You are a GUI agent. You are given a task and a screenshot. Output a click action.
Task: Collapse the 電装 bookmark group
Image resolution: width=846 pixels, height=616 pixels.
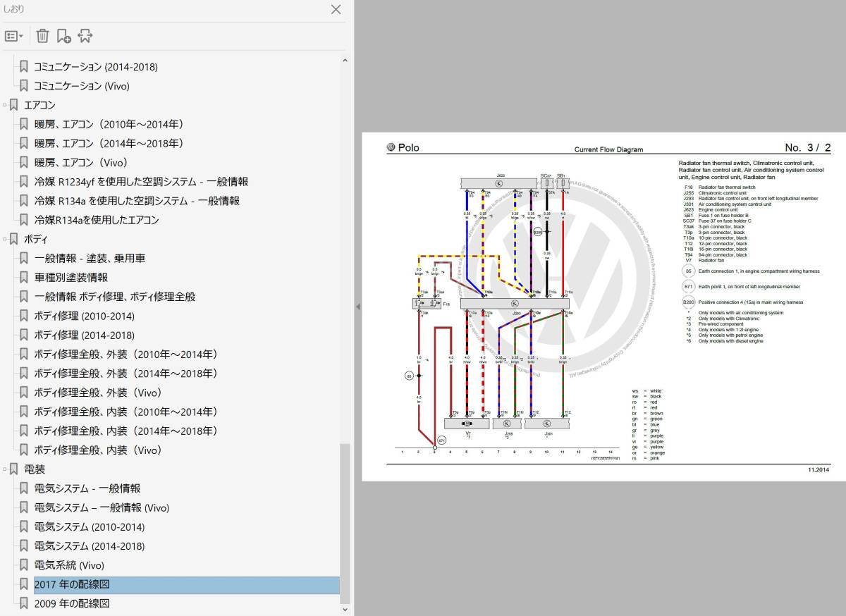pyautogui.click(x=5, y=469)
